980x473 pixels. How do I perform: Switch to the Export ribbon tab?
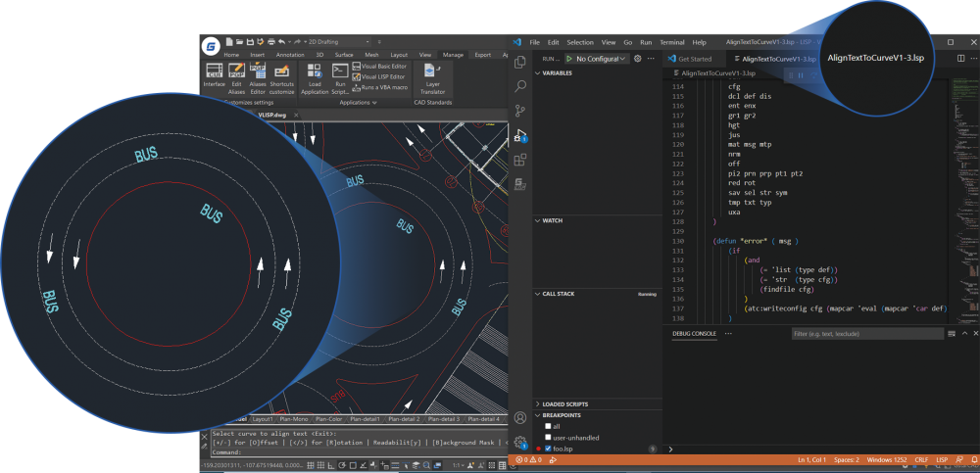pyautogui.click(x=482, y=55)
